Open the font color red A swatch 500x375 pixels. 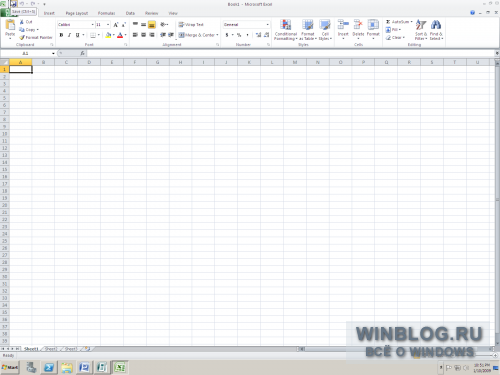pyautogui.click(x=120, y=35)
